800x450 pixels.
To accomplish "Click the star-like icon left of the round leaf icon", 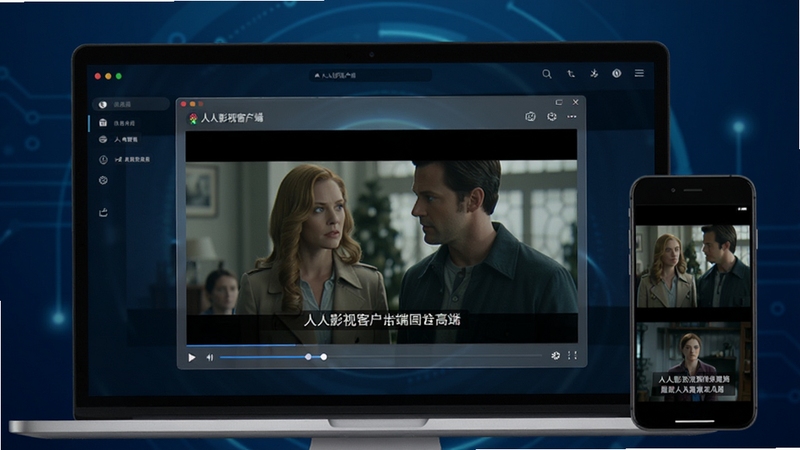I will click(x=594, y=73).
